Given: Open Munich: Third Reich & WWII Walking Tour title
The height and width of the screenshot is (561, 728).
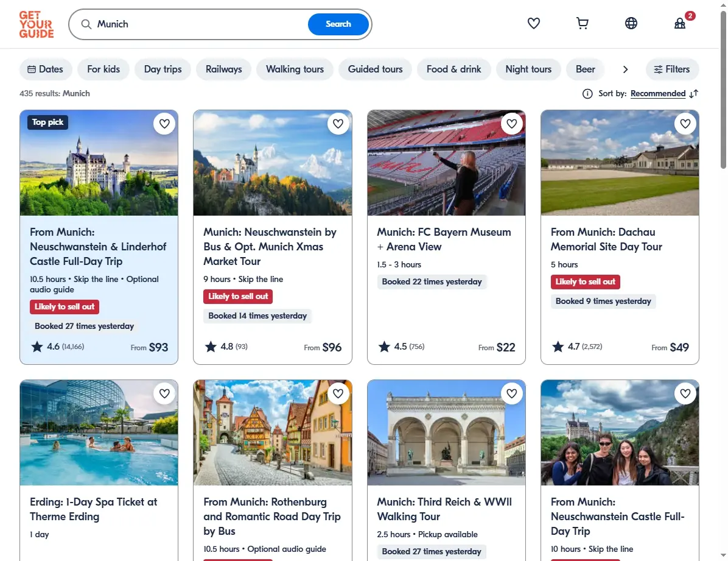Looking at the screenshot, I should click(444, 509).
